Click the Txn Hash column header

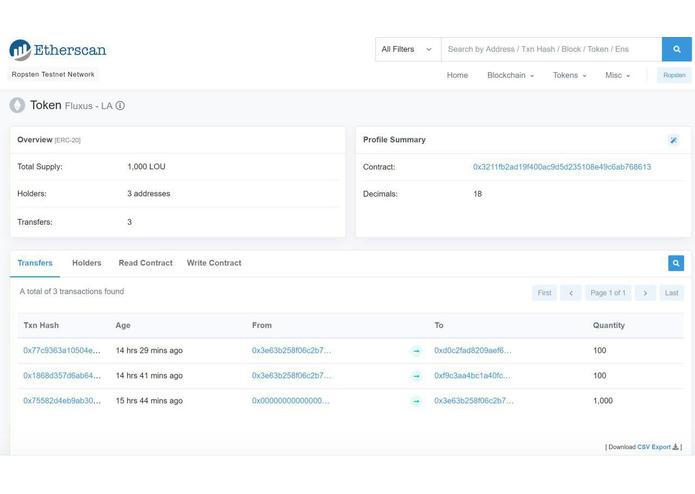(41, 325)
